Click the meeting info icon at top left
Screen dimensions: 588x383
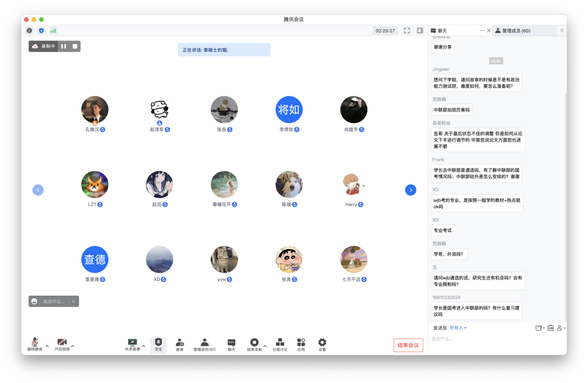point(29,31)
